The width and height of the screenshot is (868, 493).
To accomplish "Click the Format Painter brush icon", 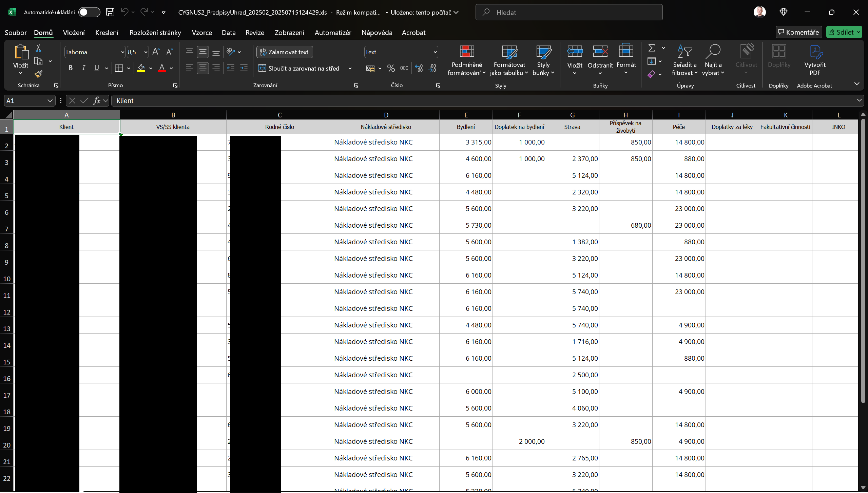I will 38,74.
